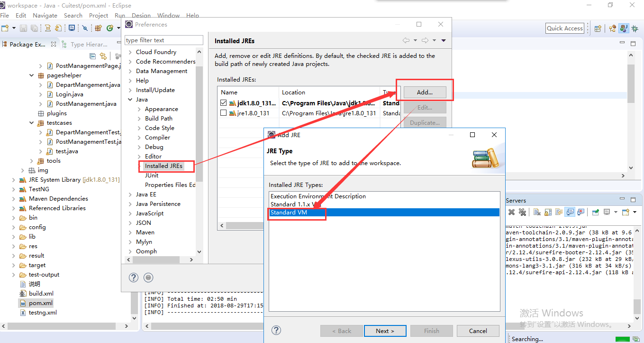This screenshot has width=644, height=343.
Task: Open the File menu
Action: [5, 15]
